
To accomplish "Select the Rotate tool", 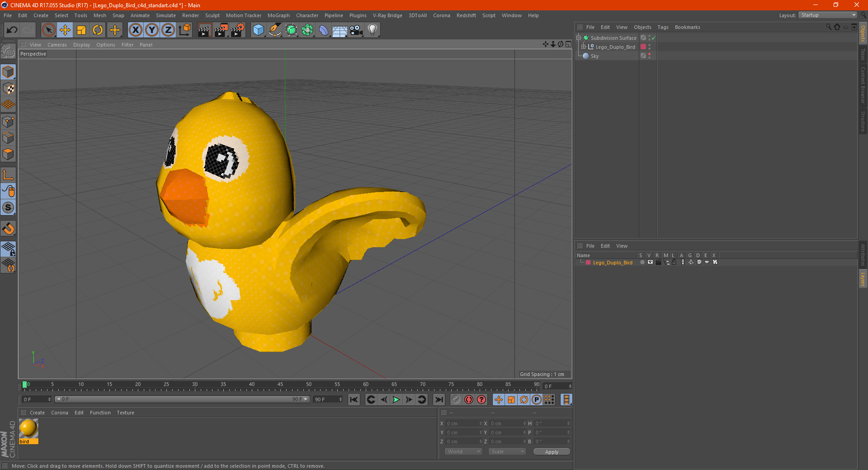I will pos(98,30).
